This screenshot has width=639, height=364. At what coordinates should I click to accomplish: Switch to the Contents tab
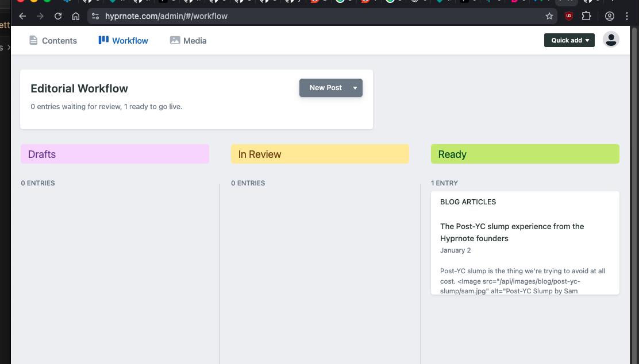[59, 41]
